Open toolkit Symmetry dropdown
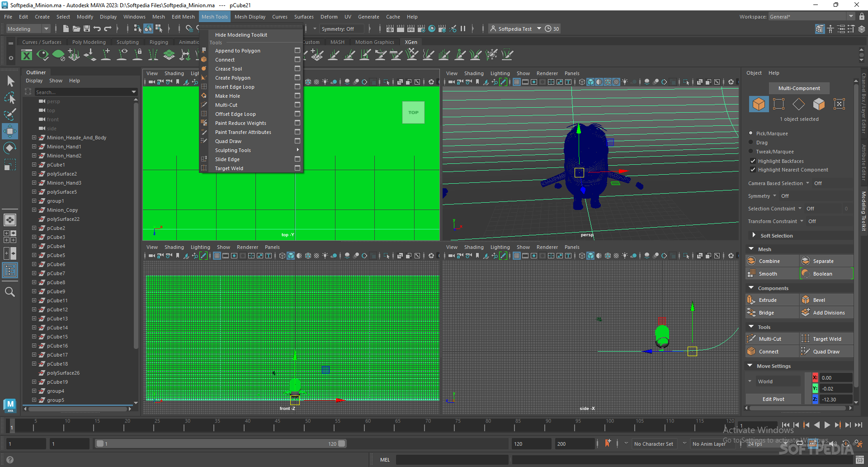Image resolution: width=868 pixels, height=467 pixels. 774,196
